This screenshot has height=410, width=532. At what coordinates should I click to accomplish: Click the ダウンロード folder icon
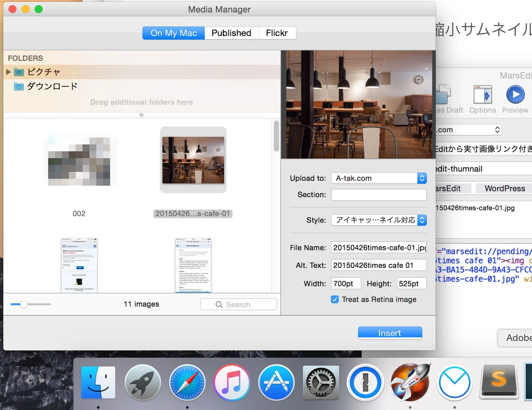(19, 87)
